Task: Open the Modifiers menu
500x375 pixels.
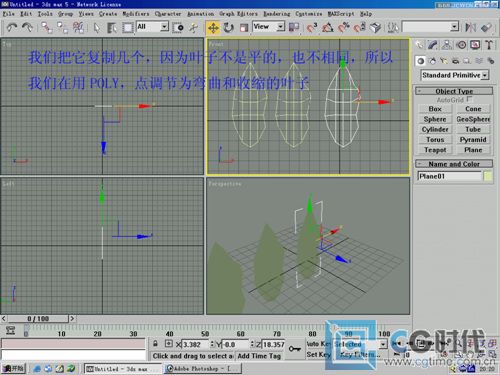Action: point(135,14)
